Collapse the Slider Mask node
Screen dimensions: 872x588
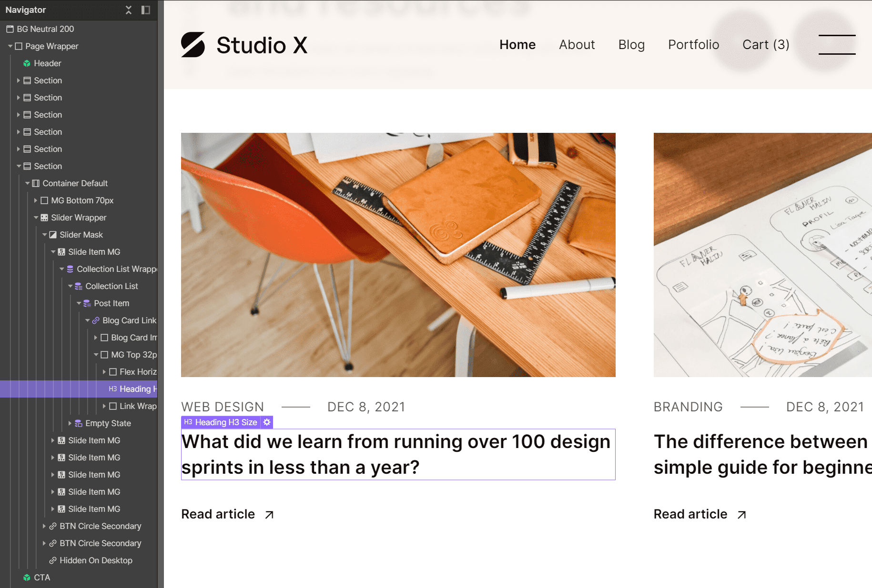pyautogui.click(x=44, y=235)
